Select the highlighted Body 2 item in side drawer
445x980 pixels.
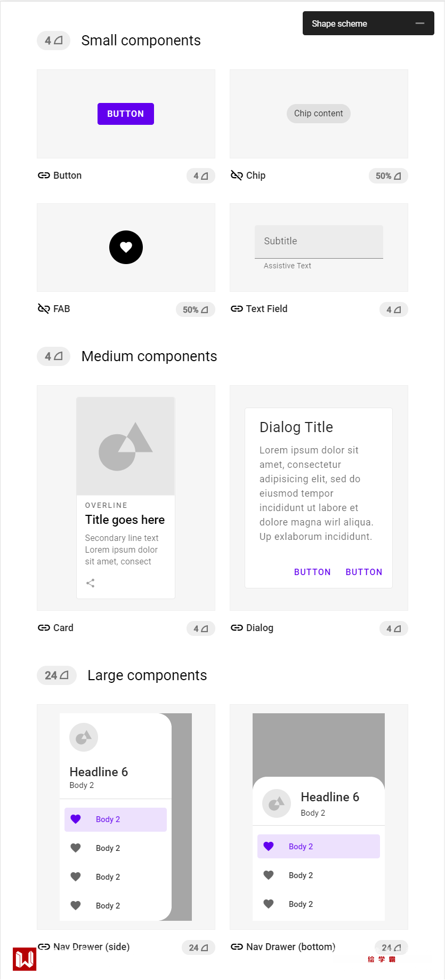tap(116, 819)
